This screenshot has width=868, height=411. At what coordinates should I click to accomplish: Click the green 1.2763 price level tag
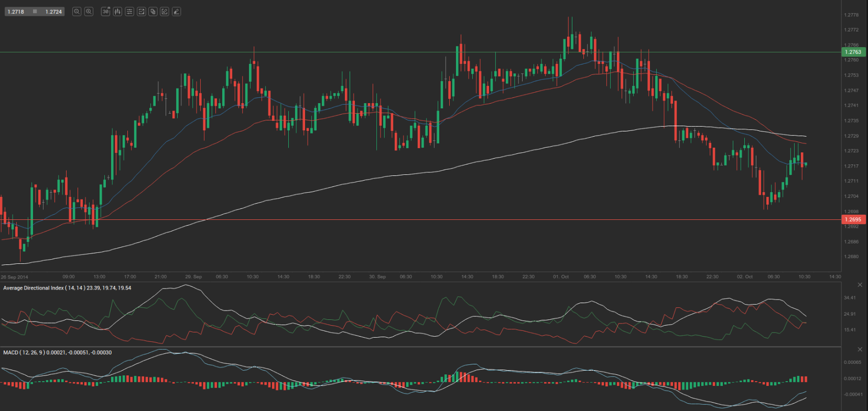(x=853, y=52)
